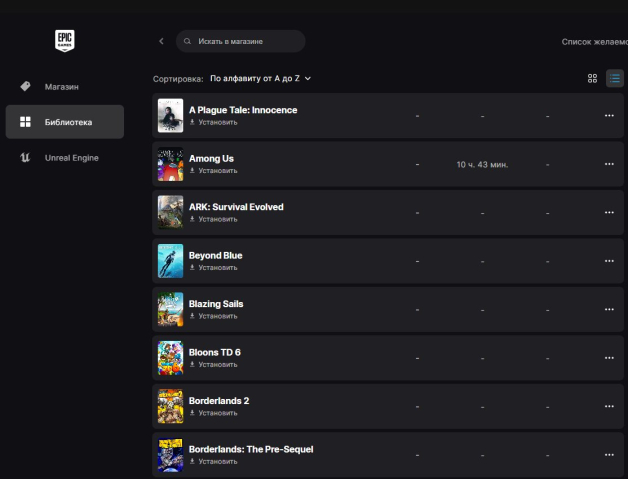
Task: Open more options for Among Us
Action: pos(609,164)
